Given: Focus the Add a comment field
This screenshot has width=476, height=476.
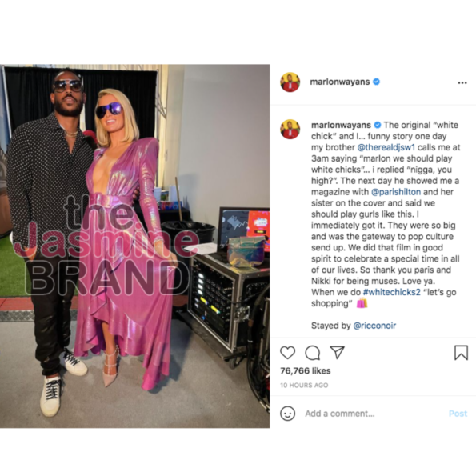Looking at the screenshot, I should click(x=374, y=414).
